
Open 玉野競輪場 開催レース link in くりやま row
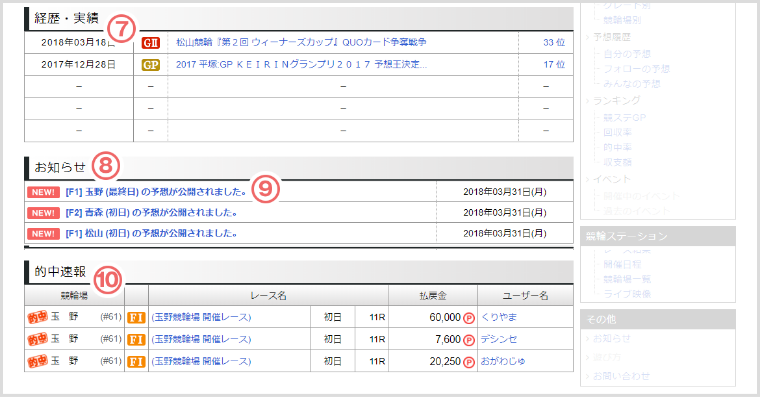click(202, 318)
